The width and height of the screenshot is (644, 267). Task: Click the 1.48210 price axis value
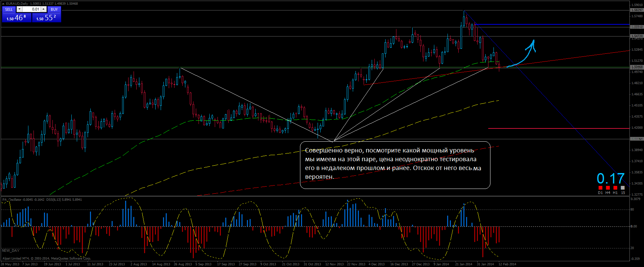click(x=637, y=83)
